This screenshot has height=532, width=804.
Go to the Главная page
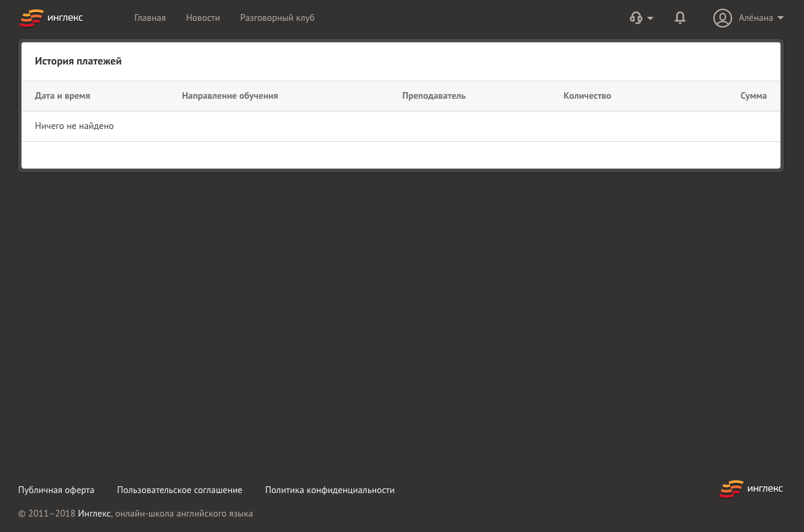(150, 17)
